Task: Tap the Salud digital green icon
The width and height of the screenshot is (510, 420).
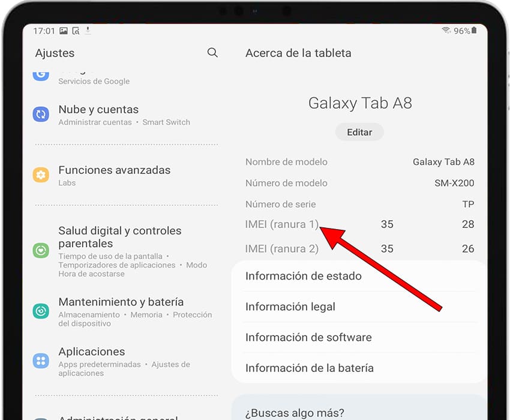Action: point(41,251)
